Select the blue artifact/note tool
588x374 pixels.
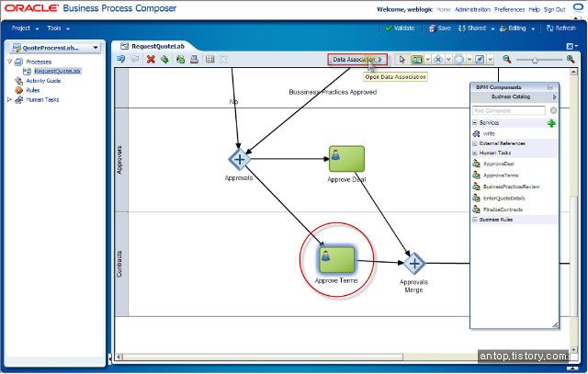pyautogui.click(x=480, y=59)
